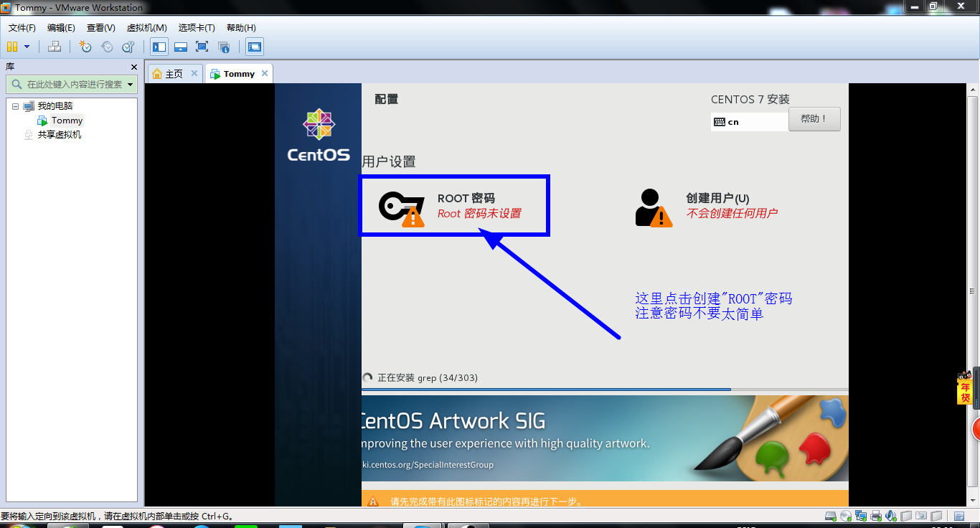
Task: Close the 库 library panel
Action: (133, 67)
